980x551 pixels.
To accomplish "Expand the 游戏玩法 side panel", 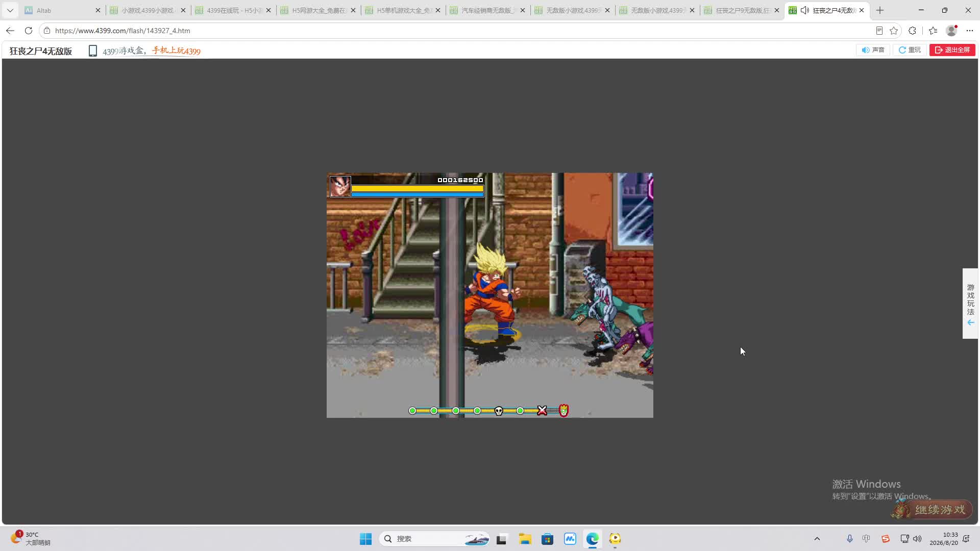I will pyautogui.click(x=970, y=304).
